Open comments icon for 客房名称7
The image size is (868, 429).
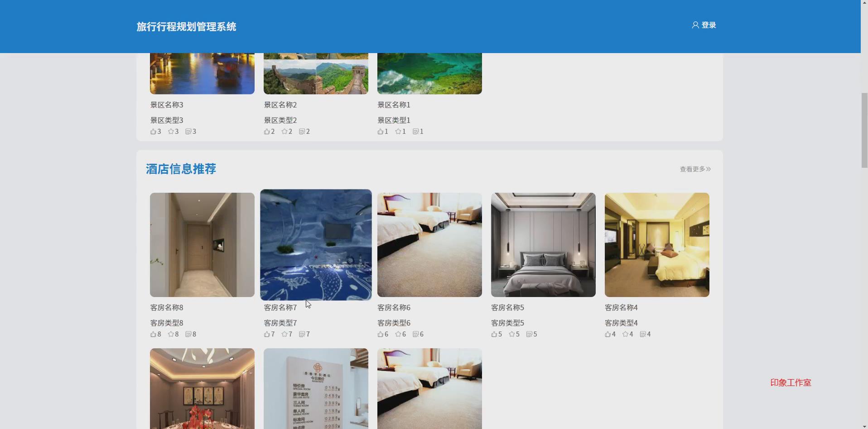[x=302, y=334]
